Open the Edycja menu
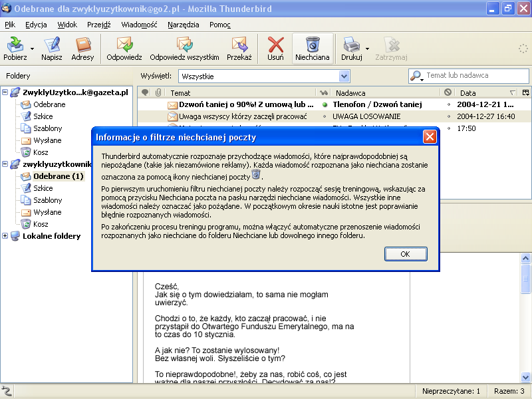Image resolution: width=532 pixels, height=399 pixels. point(36,25)
